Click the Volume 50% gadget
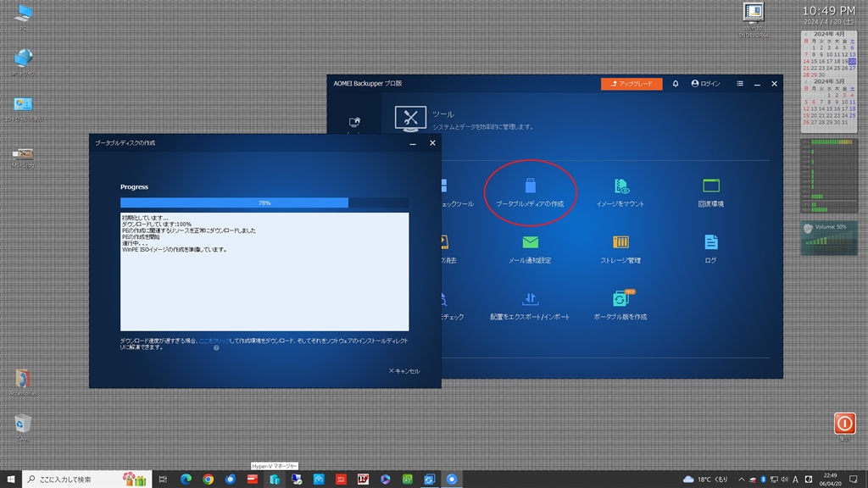The width and height of the screenshot is (868, 488). click(829, 238)
